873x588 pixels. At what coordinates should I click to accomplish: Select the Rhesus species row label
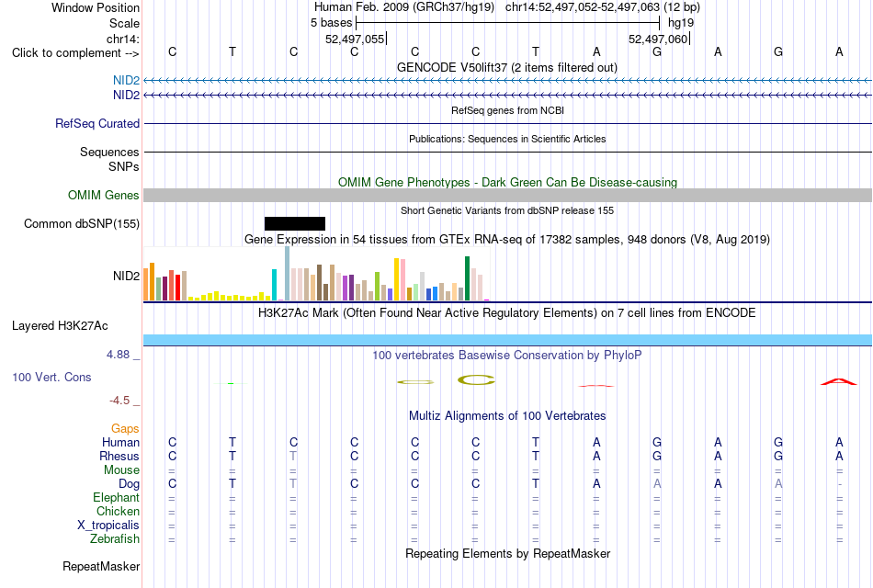119,456
